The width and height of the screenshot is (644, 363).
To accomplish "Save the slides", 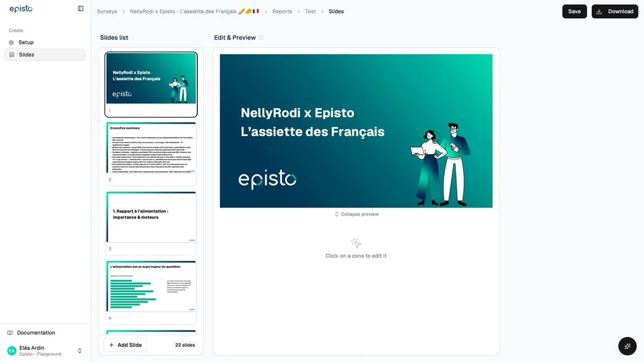I will coord(574,12).
